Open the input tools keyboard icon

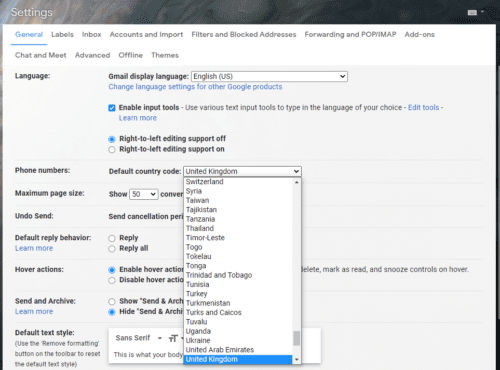472,13
